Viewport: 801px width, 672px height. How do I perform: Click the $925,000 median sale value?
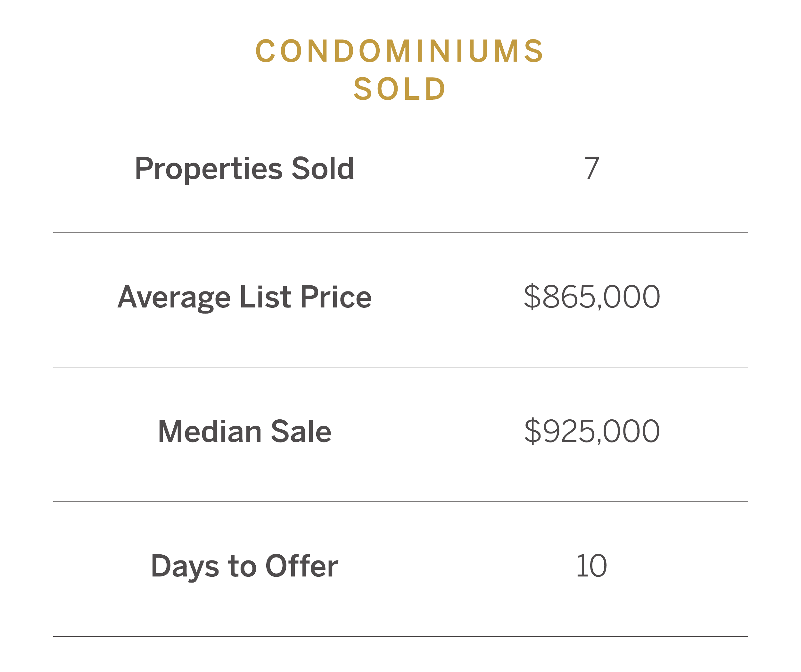tap(591, 431)
